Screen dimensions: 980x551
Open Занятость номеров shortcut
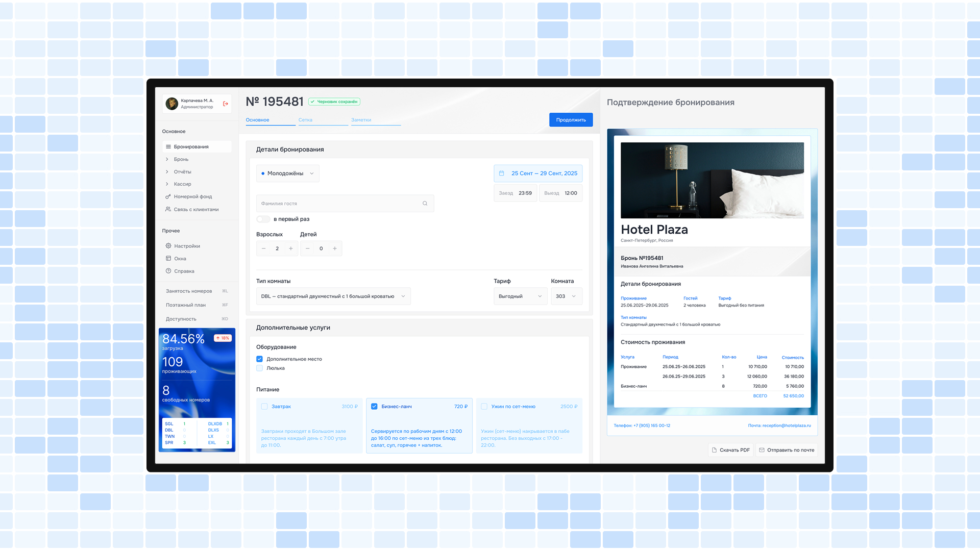[197, 291]
